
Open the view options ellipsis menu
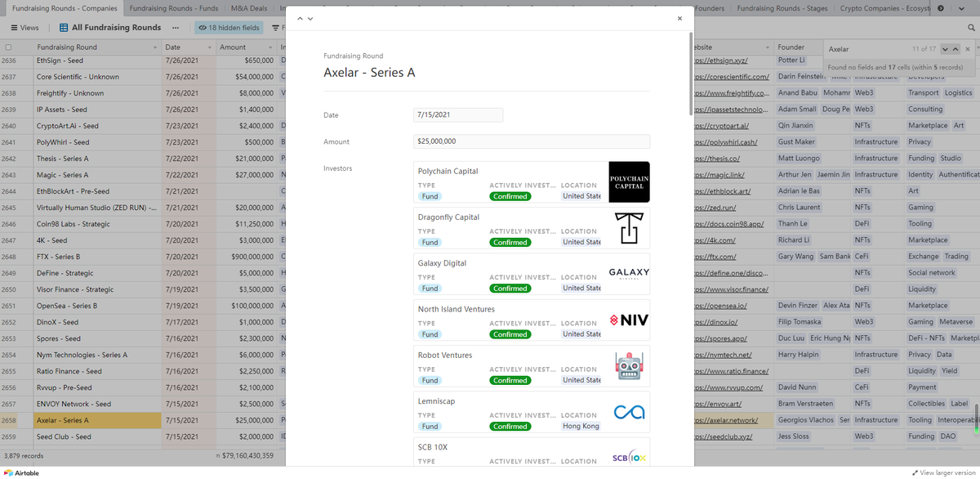coord(175,28)
